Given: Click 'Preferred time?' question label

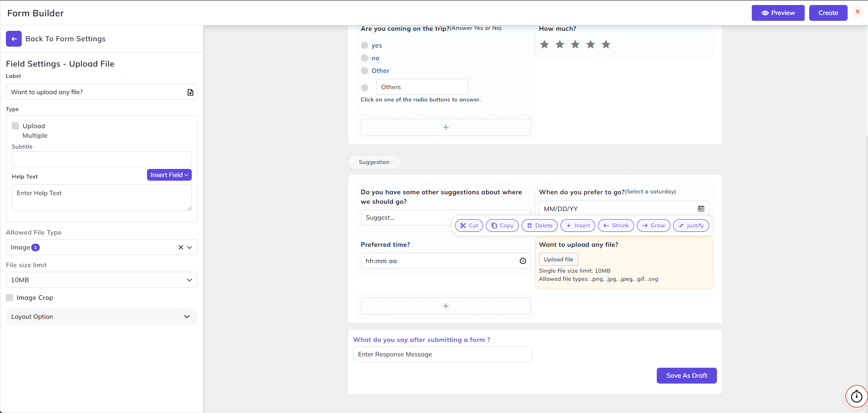Looking at the screenshot, I should tap(385, 245).
